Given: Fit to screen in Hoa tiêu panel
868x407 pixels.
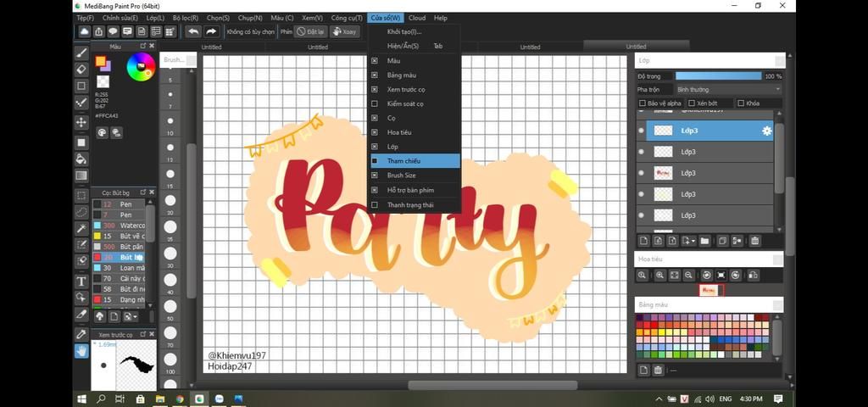Looking at the screenshot, I should [x=674, y=276].
